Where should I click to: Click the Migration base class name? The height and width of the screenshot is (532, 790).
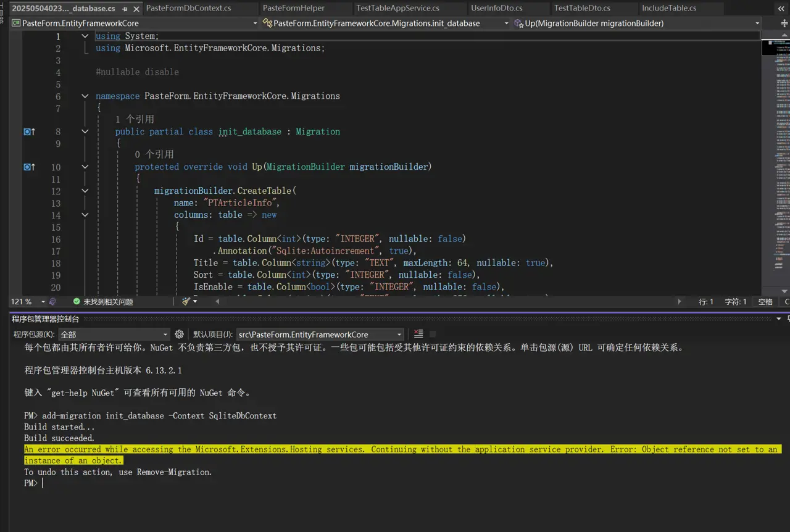pos(318,131)
